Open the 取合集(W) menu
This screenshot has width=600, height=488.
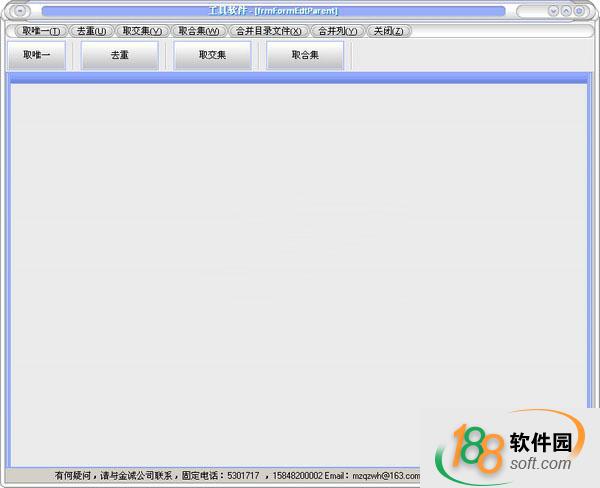pyautogui.click(x=198, y=31)
